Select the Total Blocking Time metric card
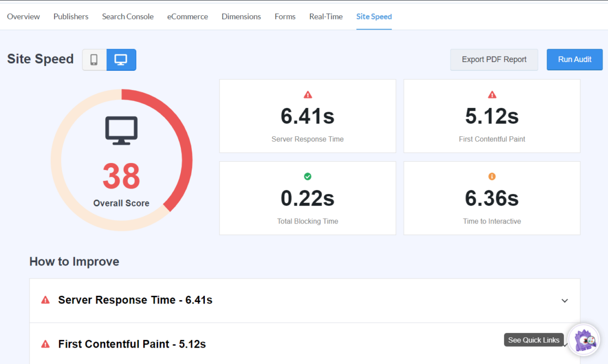 pyautogui.click(x=307, y=198)
